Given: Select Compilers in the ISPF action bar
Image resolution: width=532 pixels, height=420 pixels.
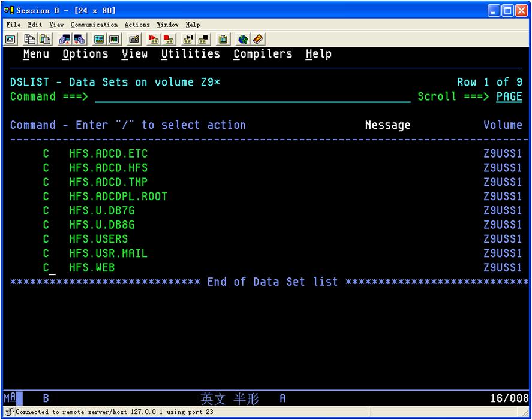Looking at the screenshot, I should pyautogui.click(x=263, y=54).
